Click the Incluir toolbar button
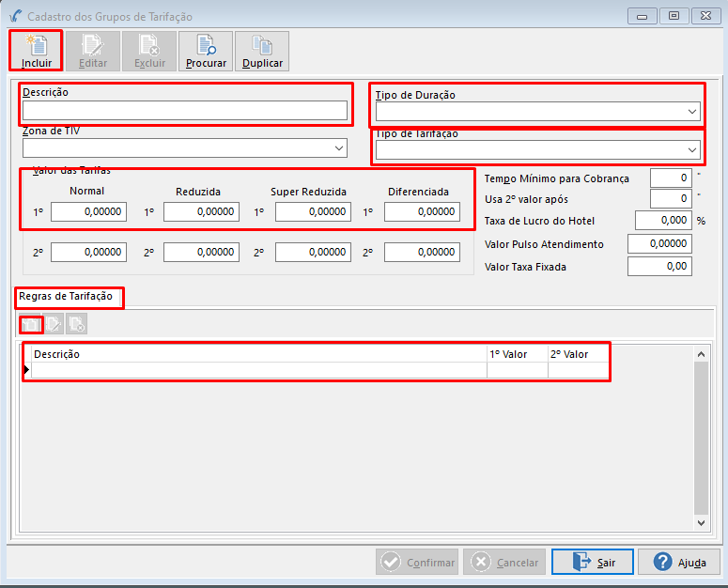This screenshot has width=728, height=588. coord(37,51)
